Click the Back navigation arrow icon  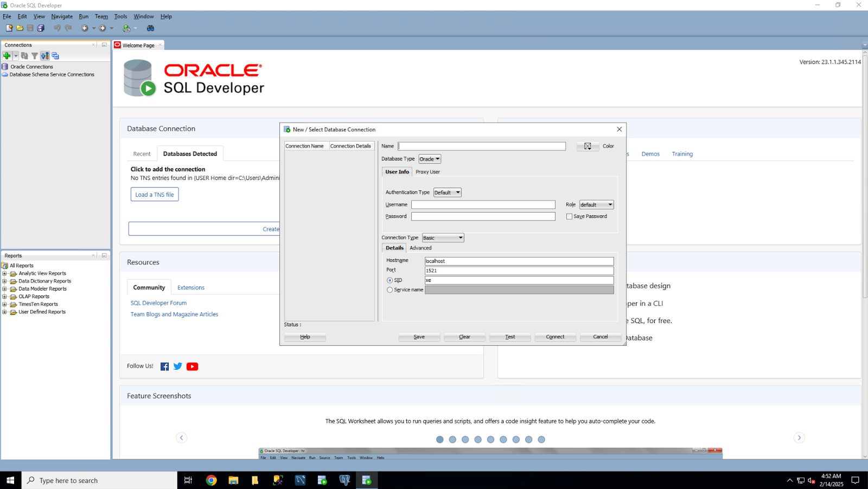coord(85,28)
